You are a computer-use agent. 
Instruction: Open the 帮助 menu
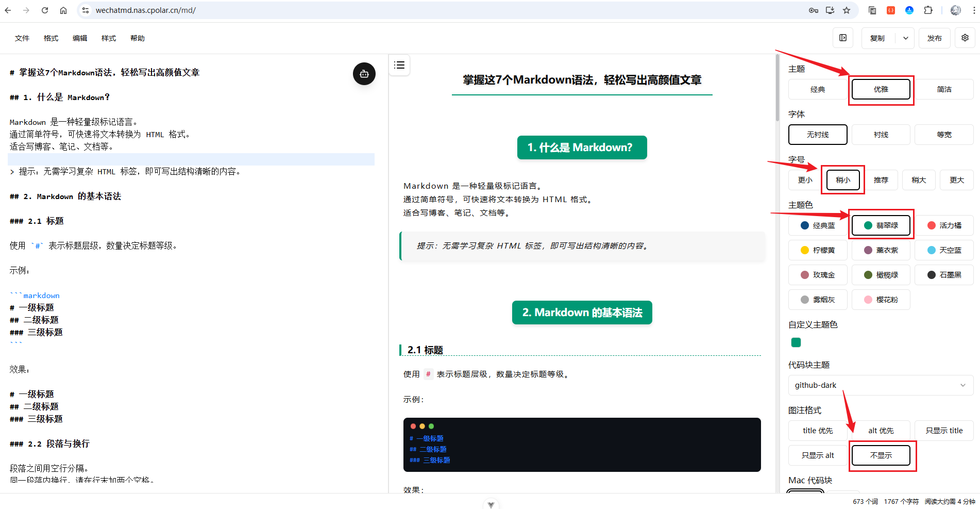coord(138,38)
